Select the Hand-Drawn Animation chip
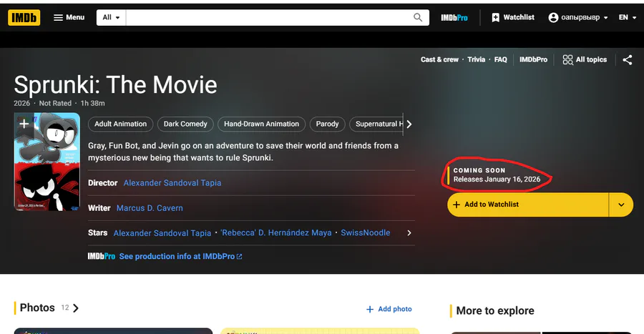This screenshot has width=644, height=334. click(x=261, y=124)
